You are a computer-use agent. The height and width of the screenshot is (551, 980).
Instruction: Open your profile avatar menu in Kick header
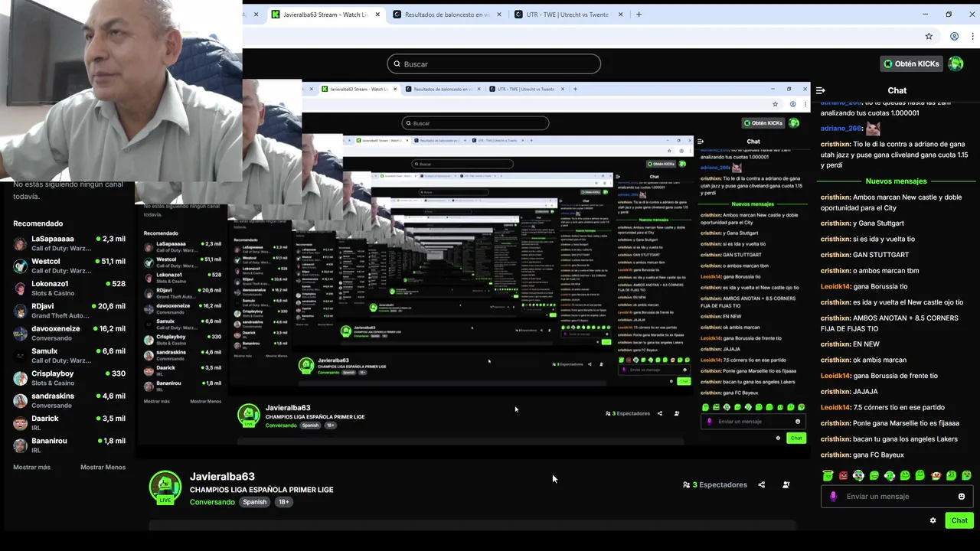(955, 64)
